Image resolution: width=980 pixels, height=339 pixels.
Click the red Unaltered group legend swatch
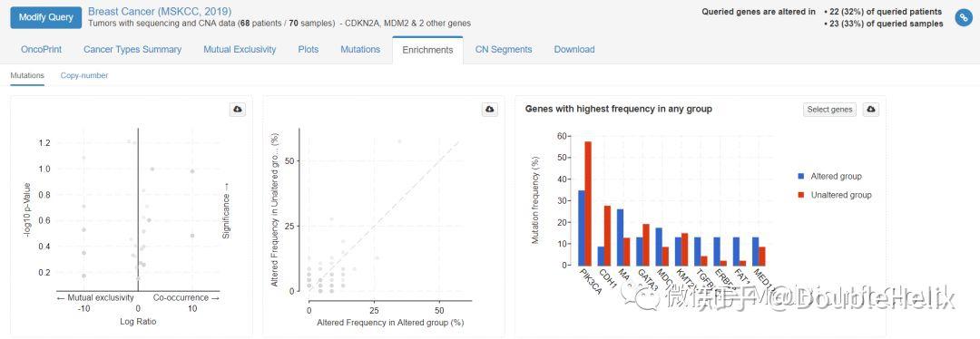pyautogui.click(x=801, y=196)
